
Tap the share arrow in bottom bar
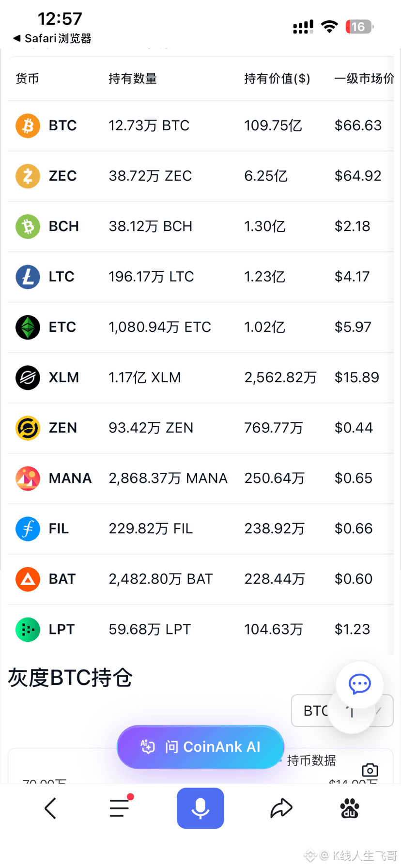click(x=281, y=808)
